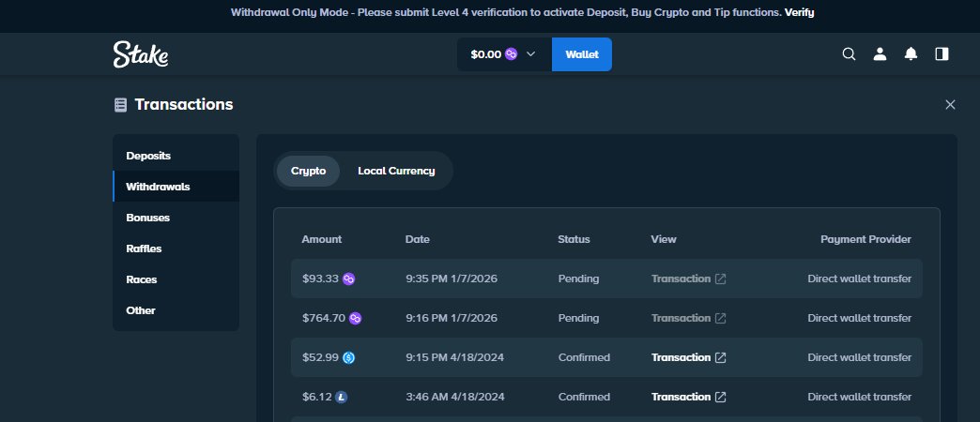Open the Wallet button

coord(582,54)
